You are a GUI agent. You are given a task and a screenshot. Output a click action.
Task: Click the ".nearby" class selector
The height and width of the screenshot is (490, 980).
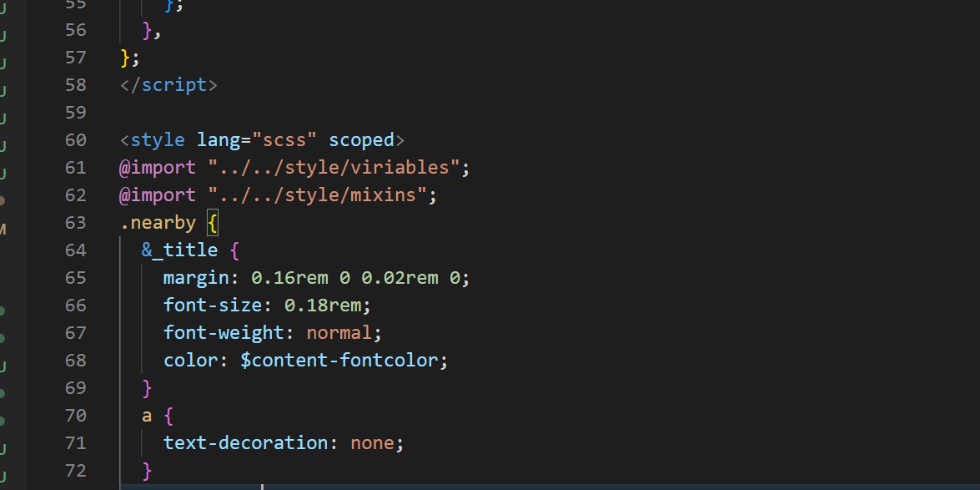point(158,222)
